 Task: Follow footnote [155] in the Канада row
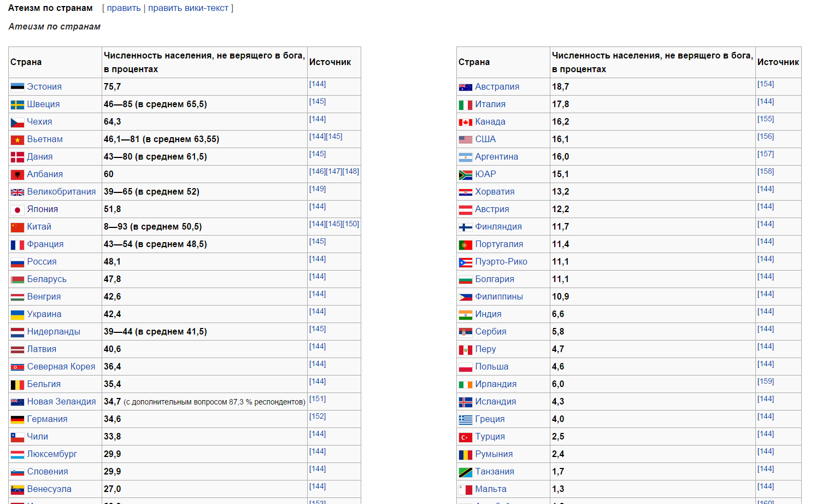pyautogui.click(x=766, y=119)
